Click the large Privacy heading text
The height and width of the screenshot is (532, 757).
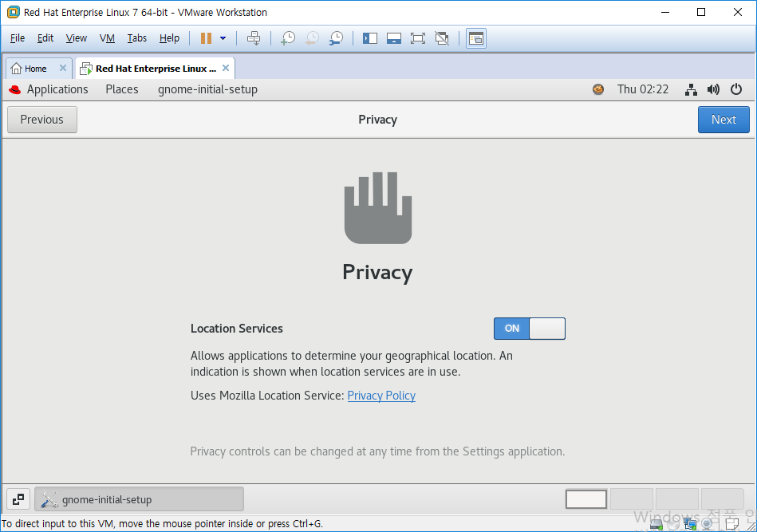click(377, 272)
